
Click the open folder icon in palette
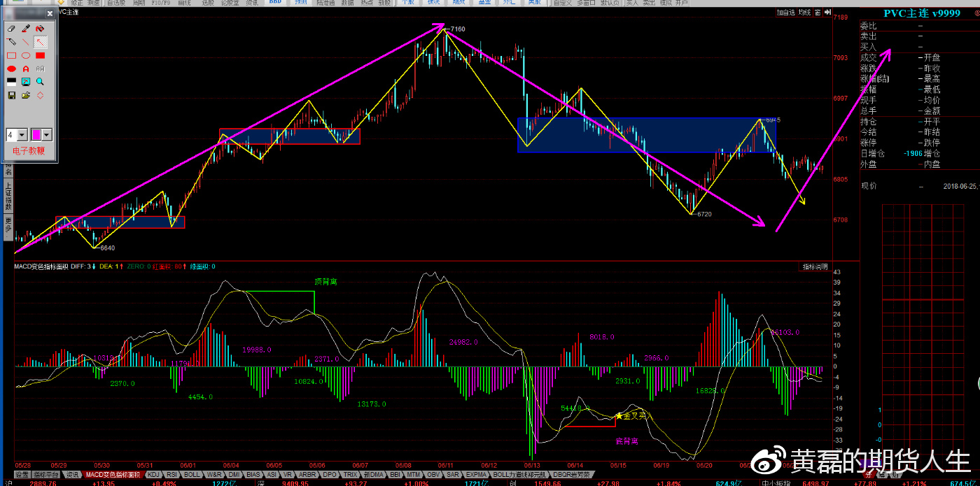(x=26, y=95)
